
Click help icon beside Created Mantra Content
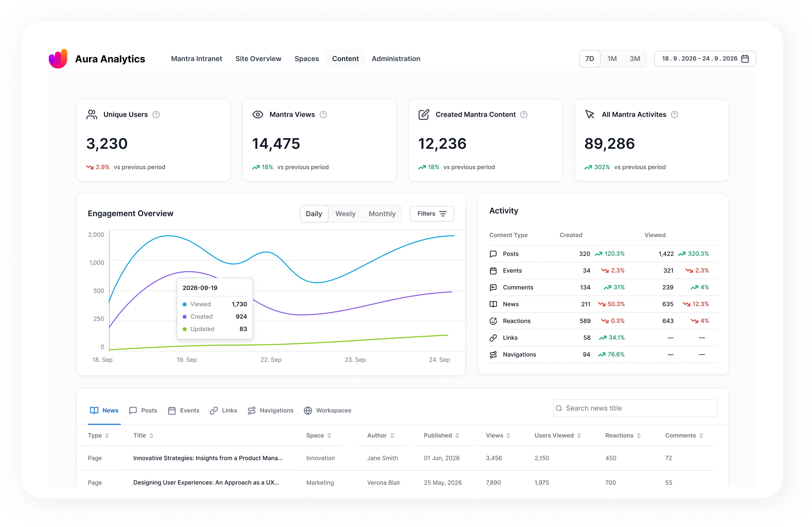pos(524,115)
